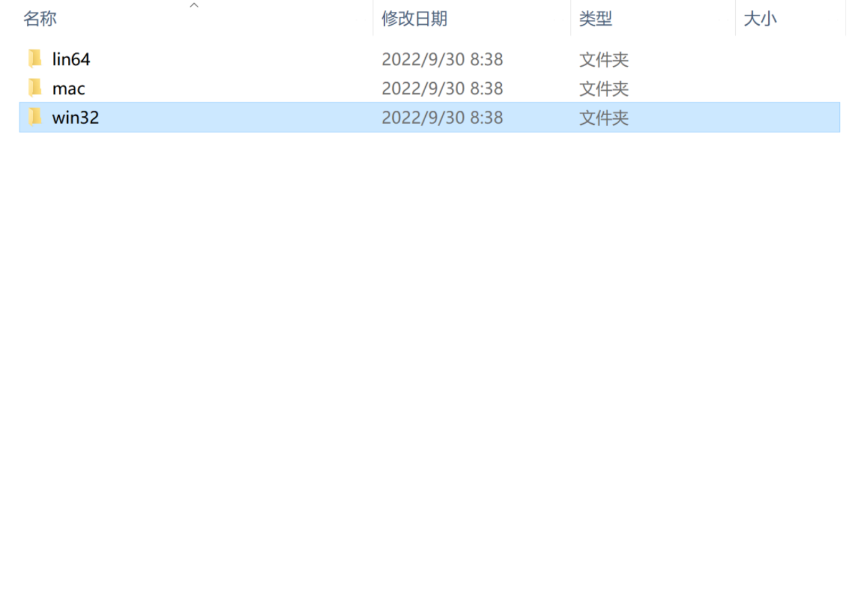861x616 pixels.
Task: Click the win32 folder name
Action: point(75,118)
